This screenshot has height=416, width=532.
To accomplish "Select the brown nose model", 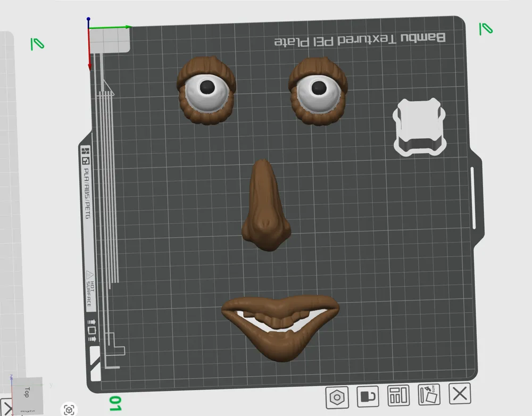I will [266, 206].
